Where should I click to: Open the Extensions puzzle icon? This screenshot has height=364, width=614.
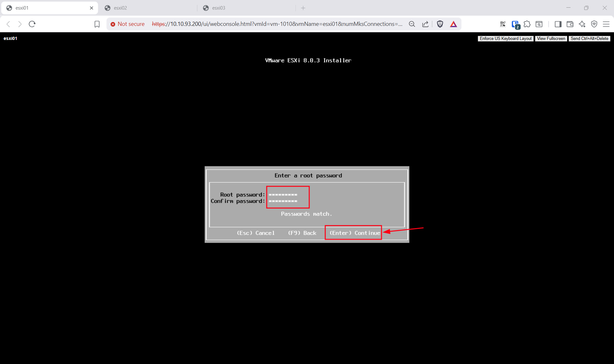[x=527, y=24]
